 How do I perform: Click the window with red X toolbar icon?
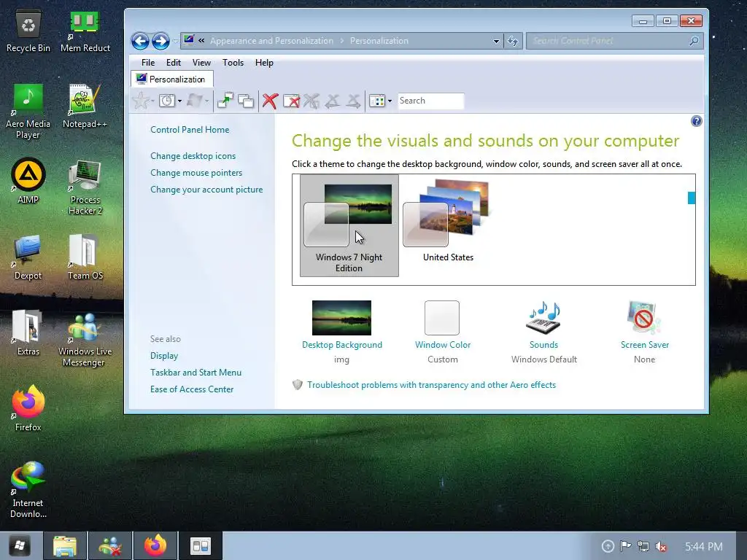[292, 101]
